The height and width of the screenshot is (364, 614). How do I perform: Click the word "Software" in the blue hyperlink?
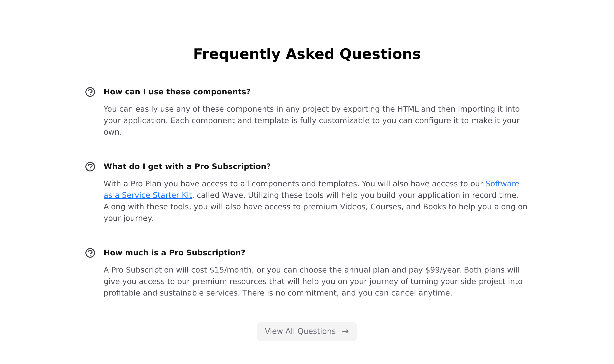(x=502, y=184)
